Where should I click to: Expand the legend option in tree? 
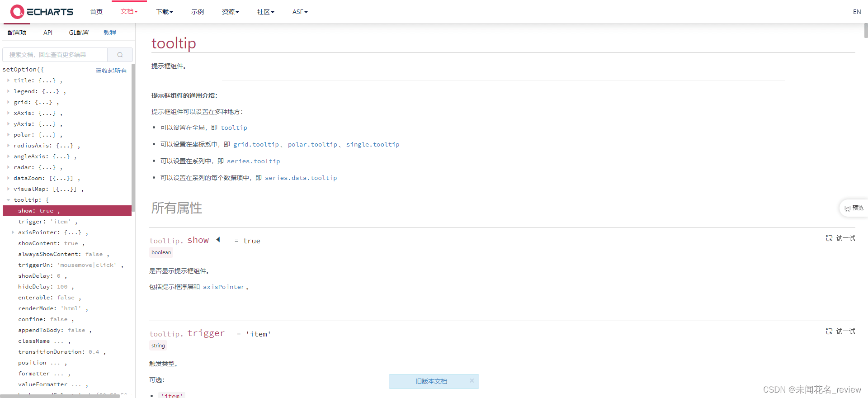tap(9, 91)
